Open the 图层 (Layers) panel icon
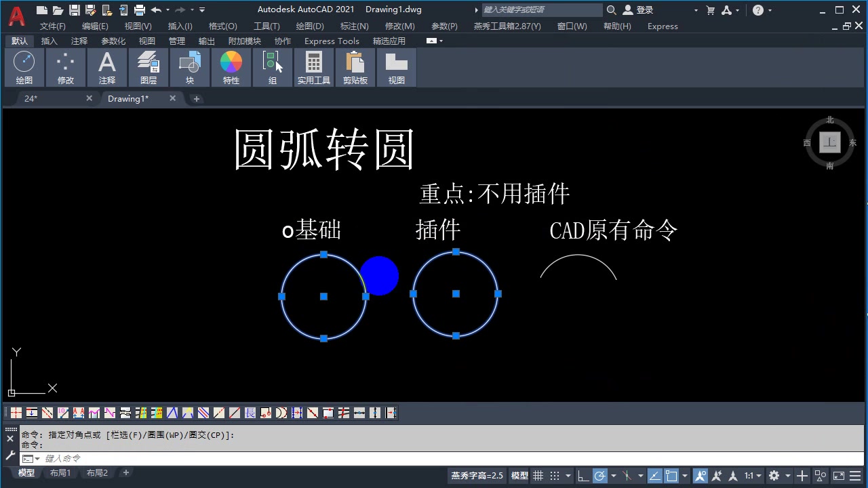Viewport: 868px width, 488px height. pyautogui.click(x=148, y=64)
